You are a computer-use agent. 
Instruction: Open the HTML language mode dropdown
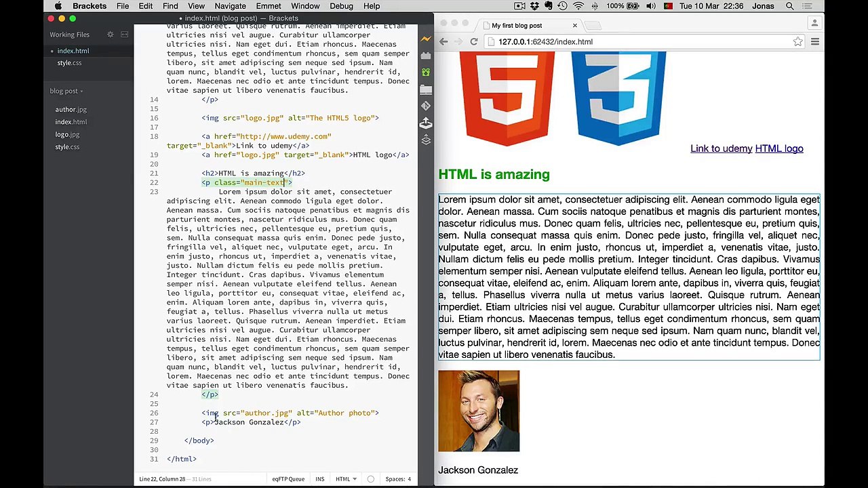pos(346,479)
